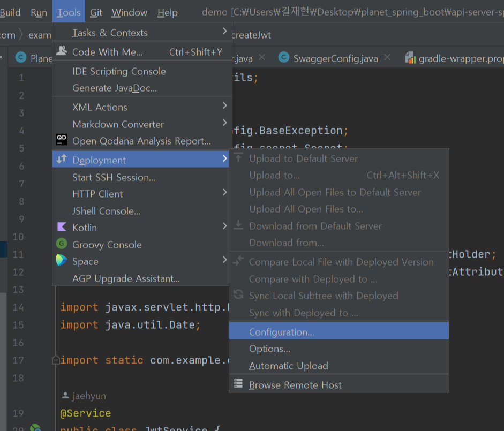Choose Browse Remote Host
The height and width of the screenshot is (431, 504).
point(339,385)
